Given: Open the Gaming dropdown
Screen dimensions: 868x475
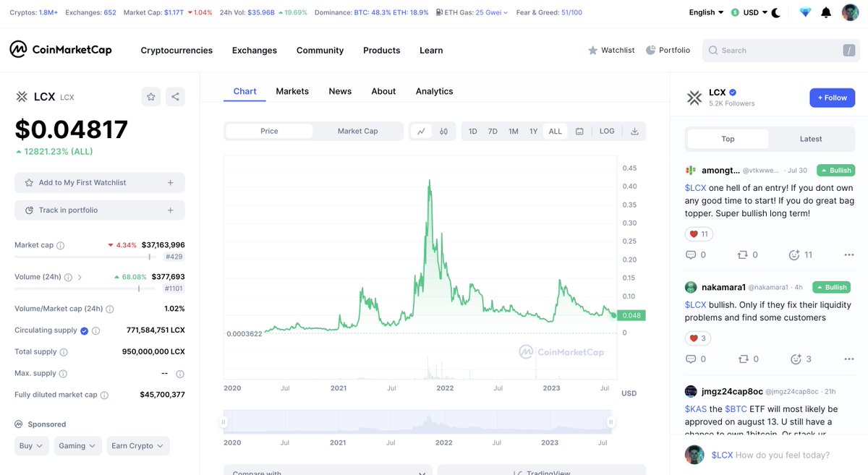Looking at the screenshot, I should (x=78, y=446).
